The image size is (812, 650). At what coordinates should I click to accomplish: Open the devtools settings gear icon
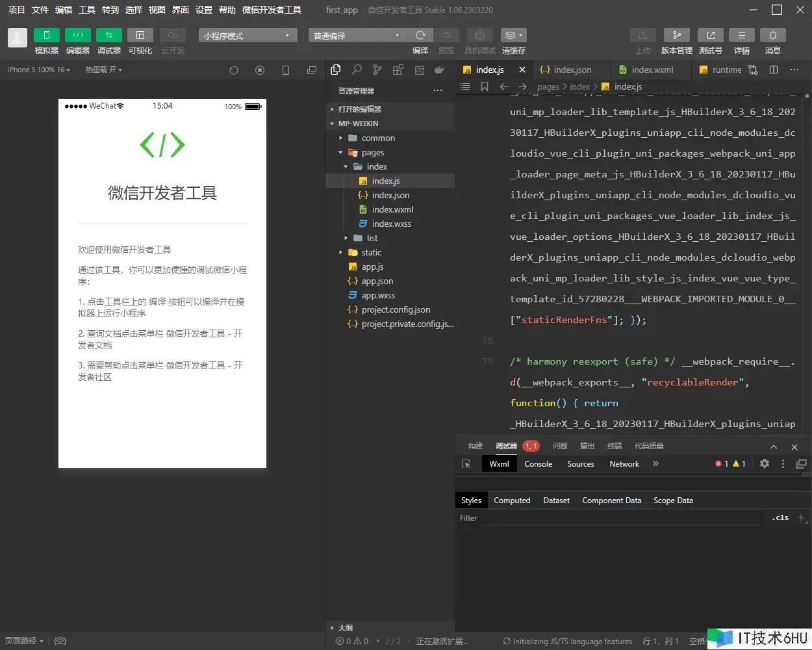click(x=765, y=464)
